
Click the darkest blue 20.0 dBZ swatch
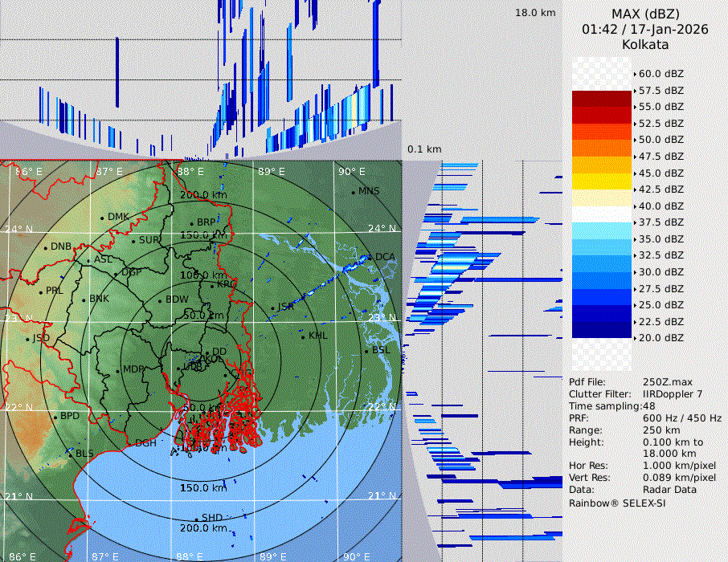coord(601,330)
